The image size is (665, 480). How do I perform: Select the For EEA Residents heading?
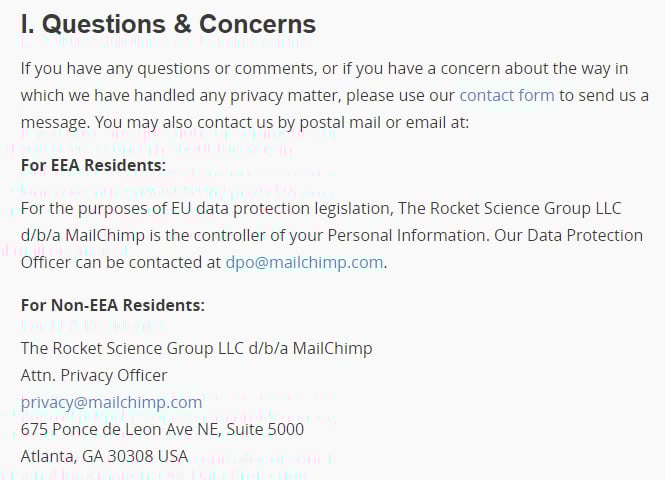(93, 165)
